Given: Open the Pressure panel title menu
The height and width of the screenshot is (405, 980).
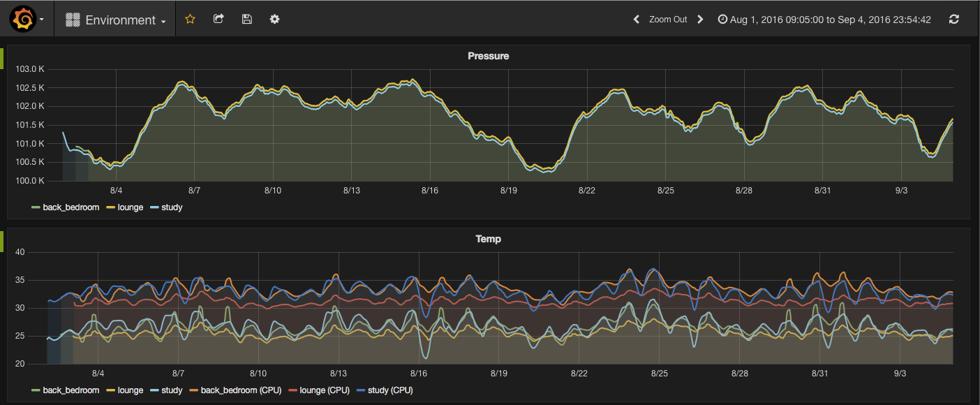Looking at the screenshot, I should pos(488,56).
